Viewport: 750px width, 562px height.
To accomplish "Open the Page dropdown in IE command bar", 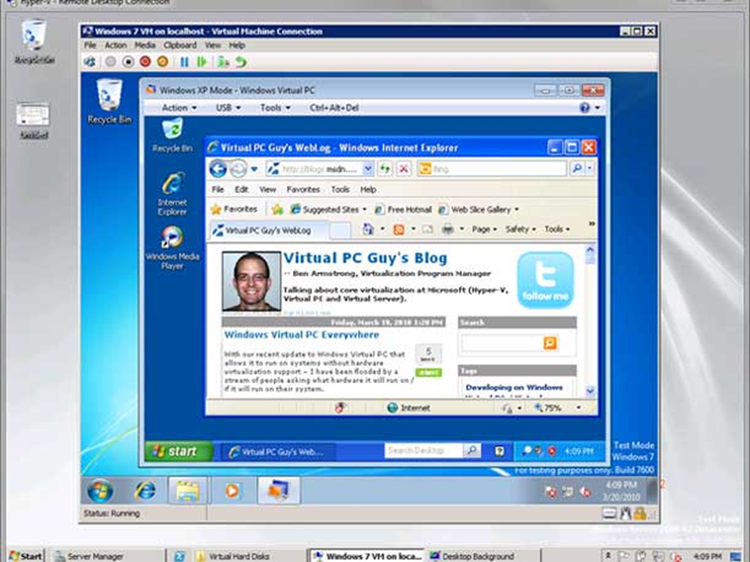I will tap(484, 229).
